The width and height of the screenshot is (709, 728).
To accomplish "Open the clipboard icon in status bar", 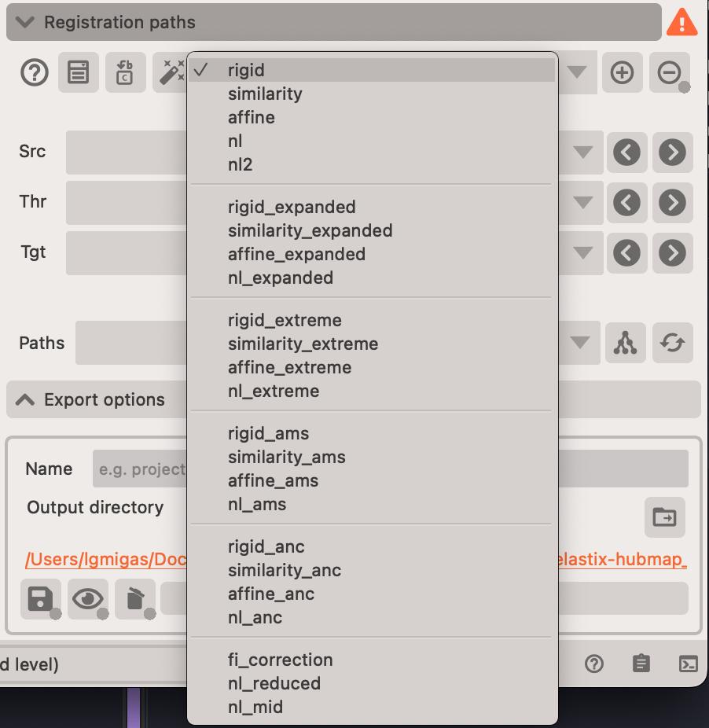I will pos(641,664).
